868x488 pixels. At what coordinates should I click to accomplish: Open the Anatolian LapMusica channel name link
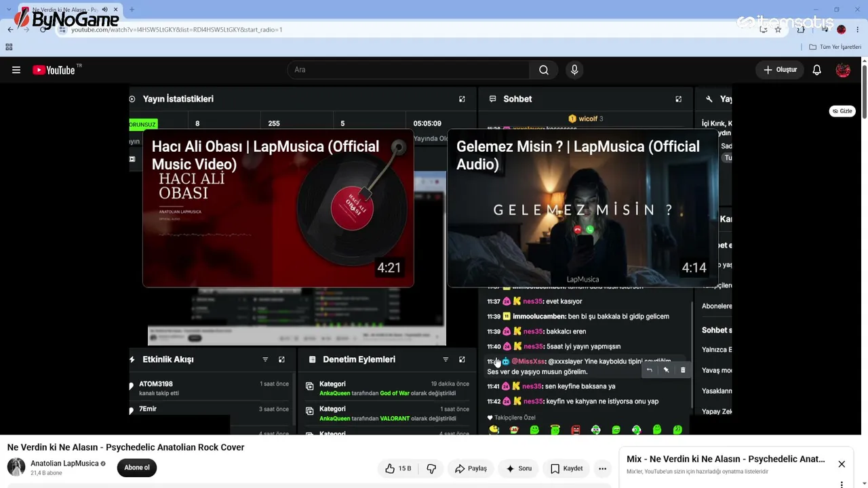64,464
